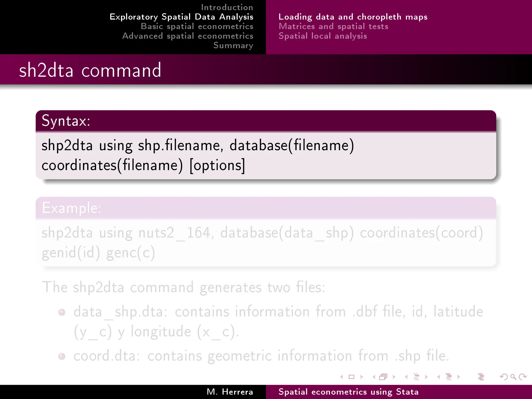
Task: Click the subsection navigation icon
Action: [416, 377]
